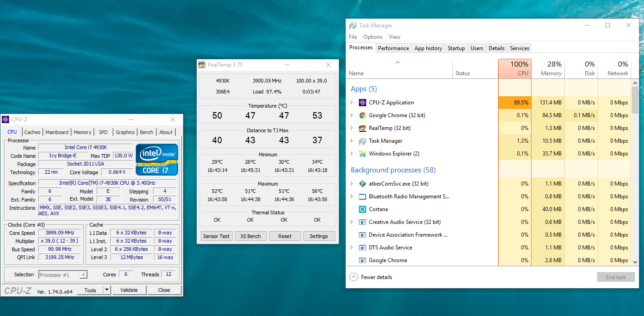The height and width of the screenshot is (316, 644).
Task: Click the background Google Chrome process icon
Action: 363,260
